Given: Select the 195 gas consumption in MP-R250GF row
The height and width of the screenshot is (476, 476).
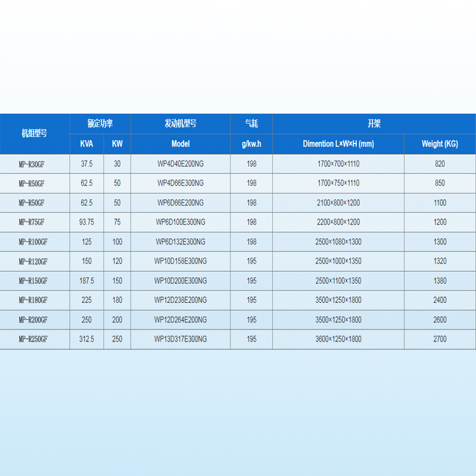Looking at the screenshot, I should coord(251,339).
